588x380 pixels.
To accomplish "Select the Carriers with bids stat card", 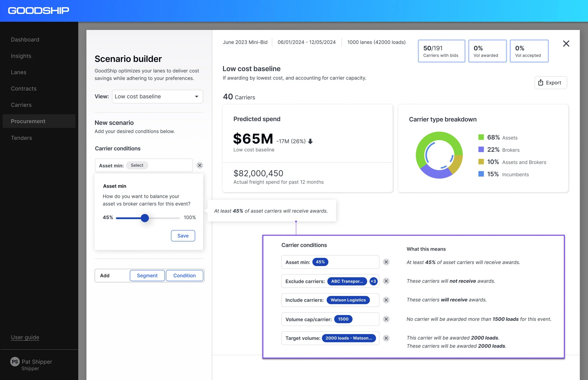I will click(x=441, y=51).
